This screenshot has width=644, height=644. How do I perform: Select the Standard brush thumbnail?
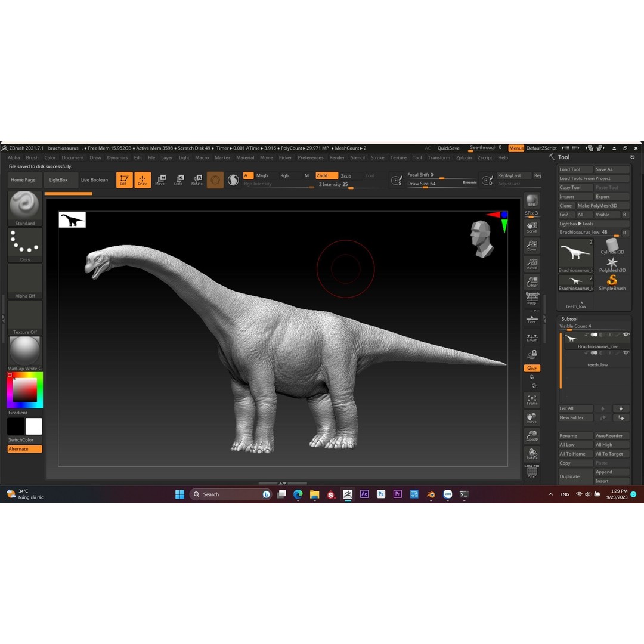coord(24,208)
